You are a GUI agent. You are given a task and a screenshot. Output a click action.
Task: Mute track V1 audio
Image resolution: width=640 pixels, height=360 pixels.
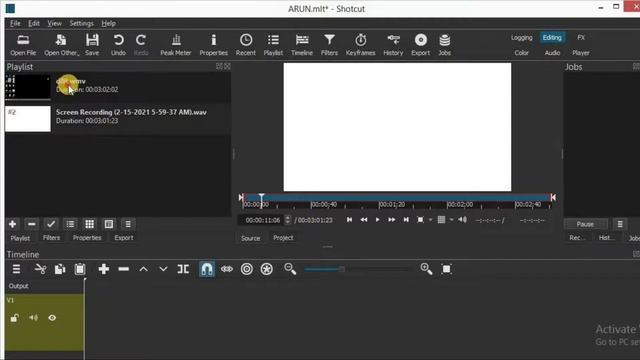(33, 318)
